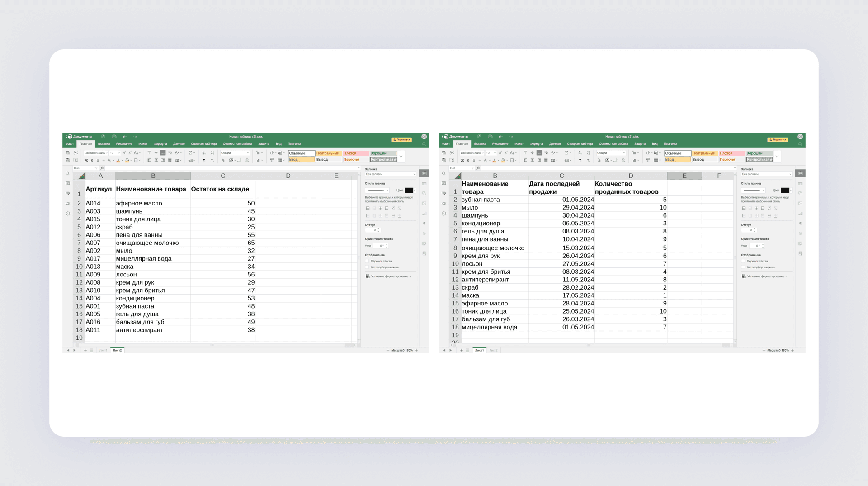Open Liberation Sans font dropdown in left window
868x486 pixels.
pyautogui.click(x=96, y=153)
